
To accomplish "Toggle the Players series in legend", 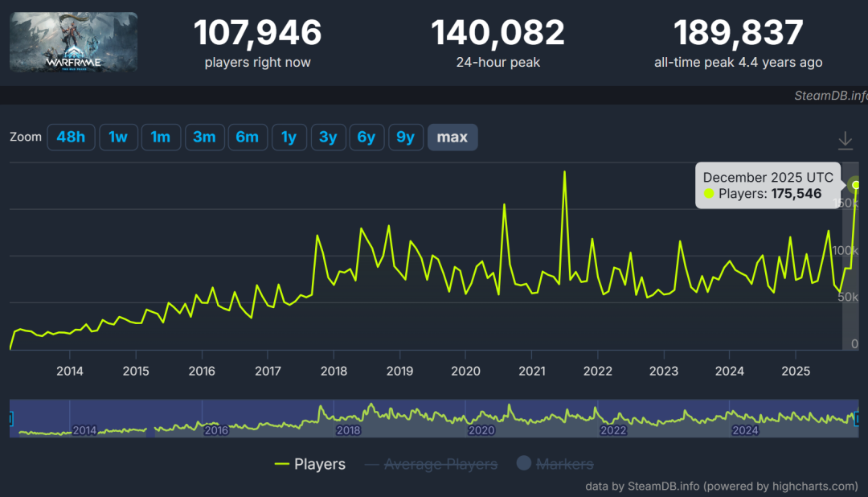I will (310, 464).
